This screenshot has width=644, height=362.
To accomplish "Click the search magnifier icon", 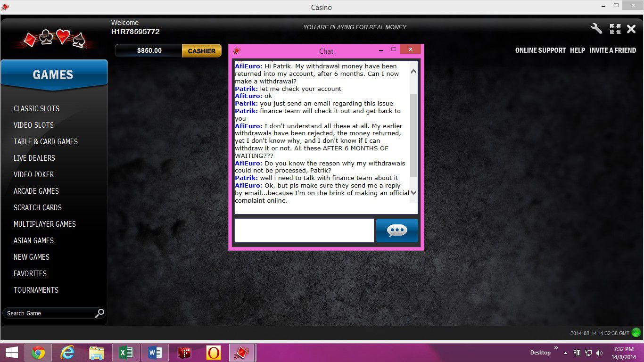I will pyautogui.click(x=99, y=313).
